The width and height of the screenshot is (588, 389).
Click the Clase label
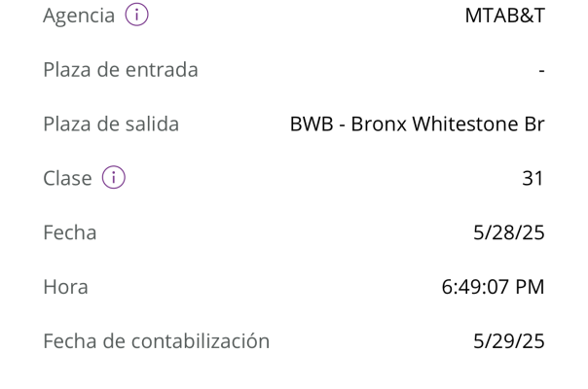pos(67,178)
